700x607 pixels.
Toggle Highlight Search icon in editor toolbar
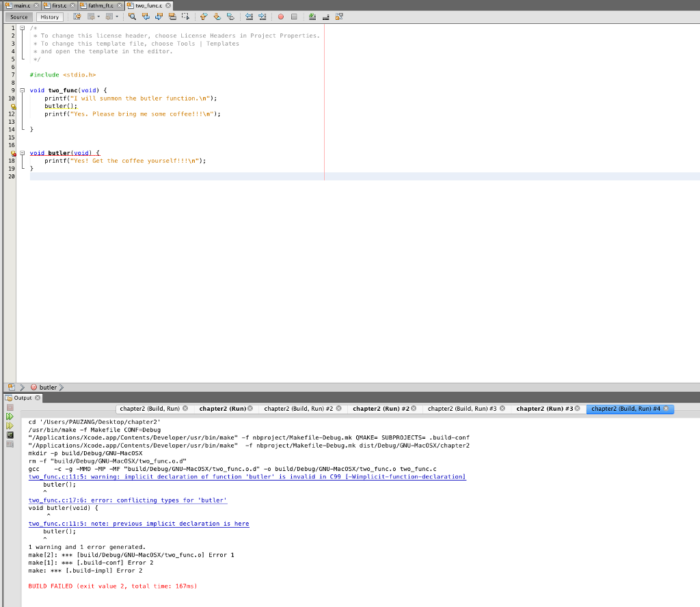click(172, 16)
